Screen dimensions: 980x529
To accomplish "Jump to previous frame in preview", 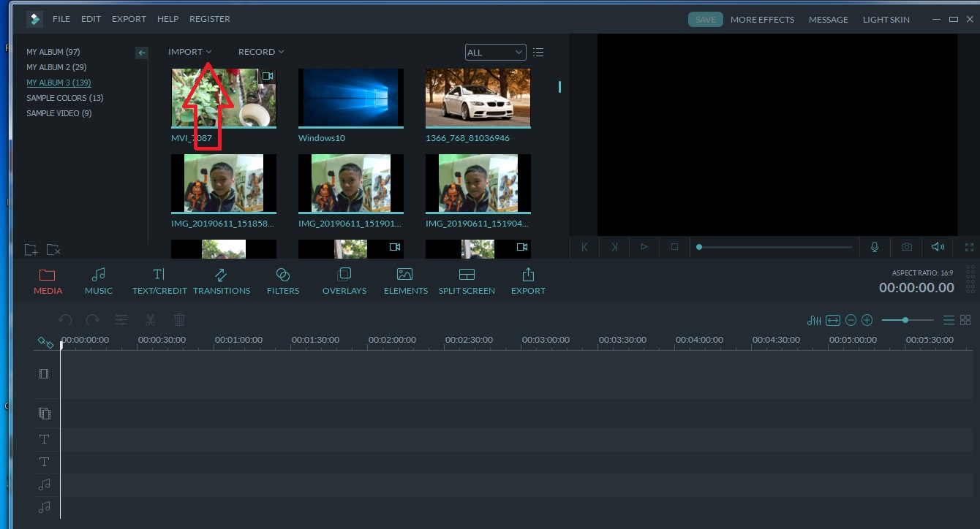I will click(584, 247).
